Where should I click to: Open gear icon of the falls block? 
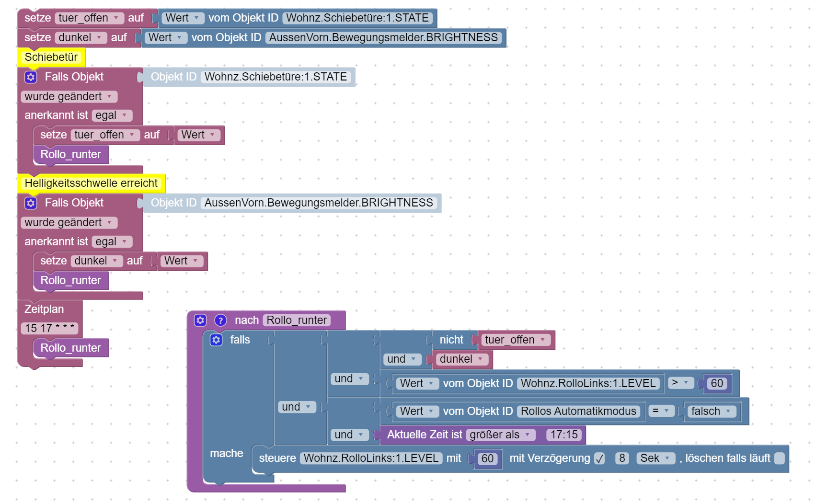pyautogui.click(x=216, y=340)
